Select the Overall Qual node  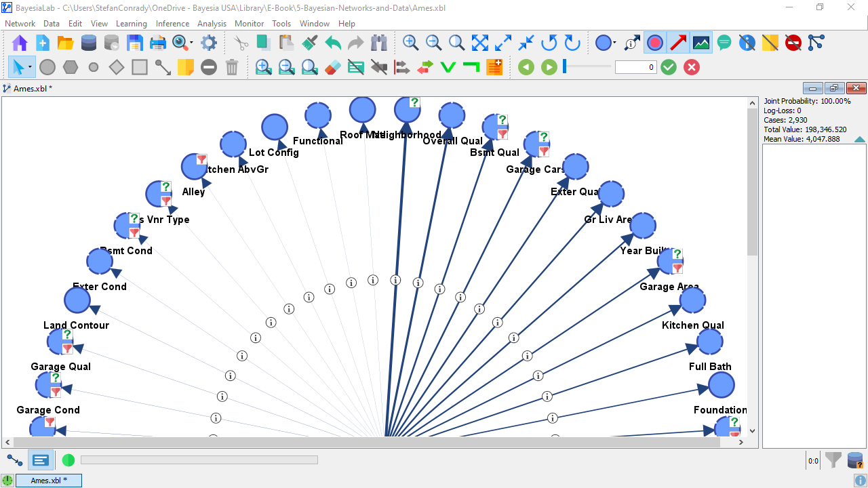[x=452, y=115]
